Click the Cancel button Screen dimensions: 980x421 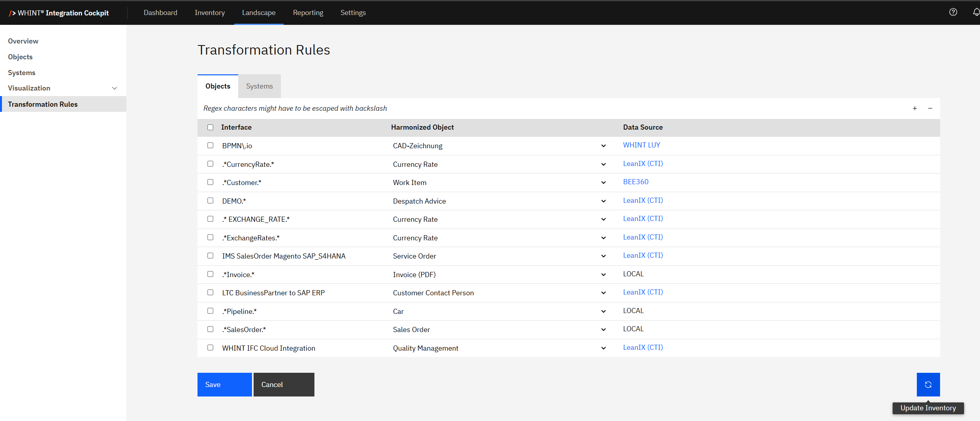click(x=284, y=384)
